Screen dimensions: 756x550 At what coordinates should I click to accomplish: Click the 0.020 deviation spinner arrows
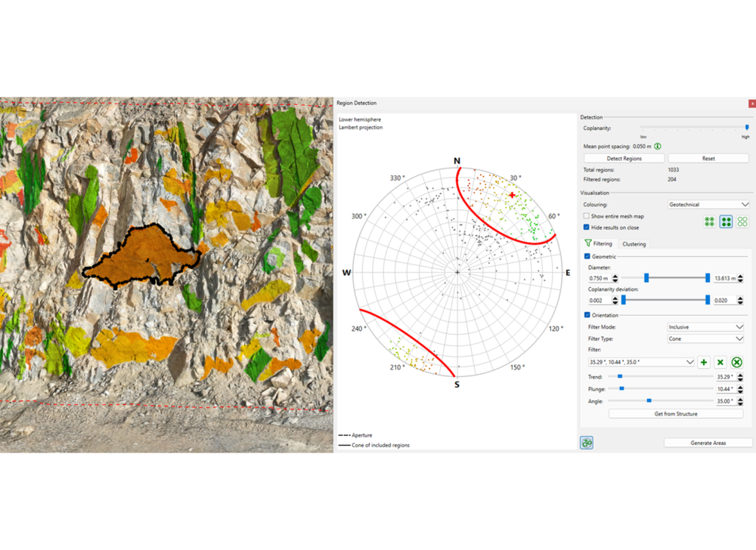(x=741, y=301)
